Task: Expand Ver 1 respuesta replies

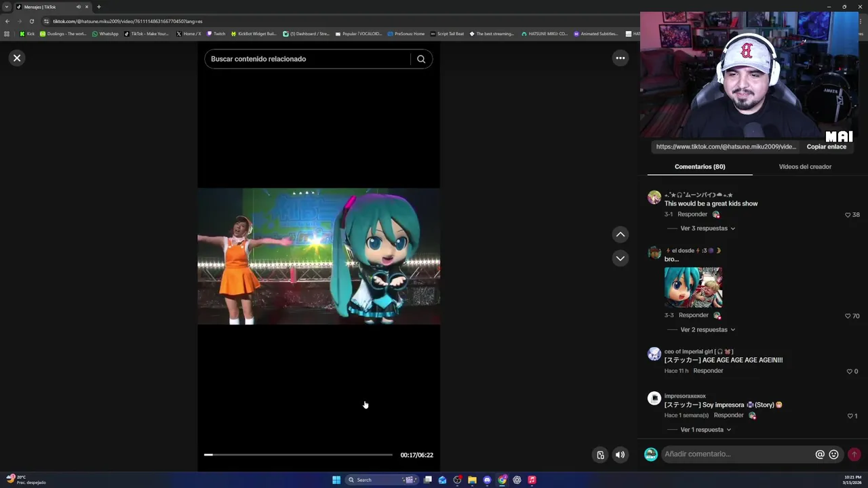Action: pos(705,430)
